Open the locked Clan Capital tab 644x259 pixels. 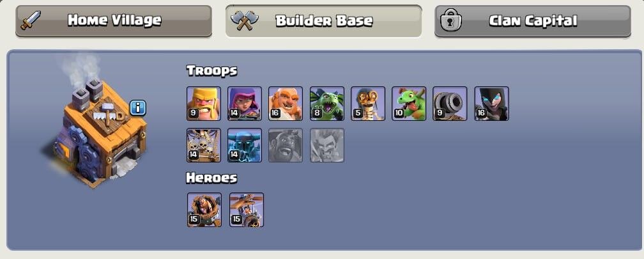[x=533, y=21]
